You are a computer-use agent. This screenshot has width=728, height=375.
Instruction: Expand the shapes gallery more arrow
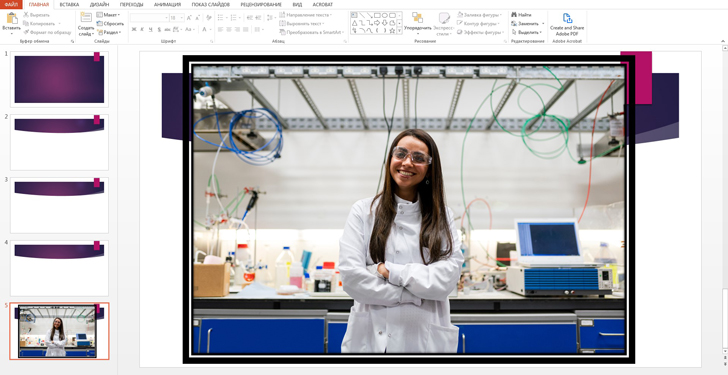pos(399,31)
